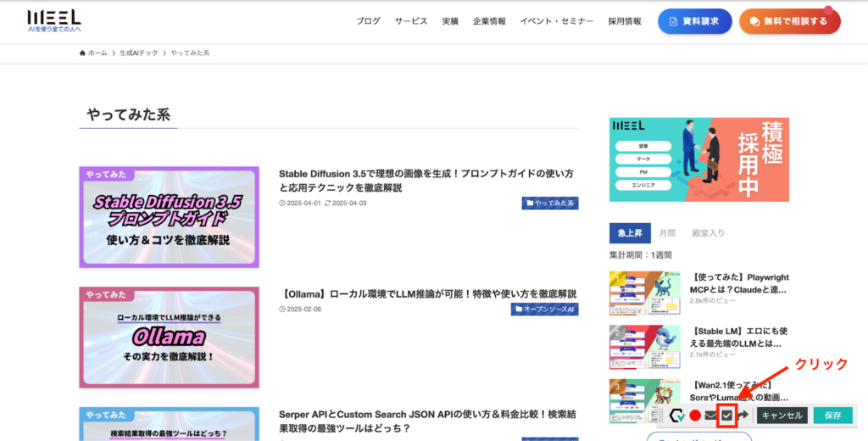Click the envelope mail icon in the recorder toolbar
The height and width of the screenshot is (441, 868).
pos(711,415)
